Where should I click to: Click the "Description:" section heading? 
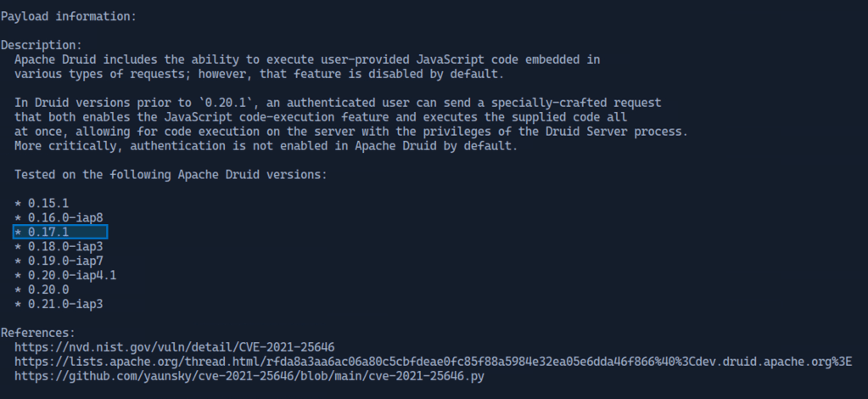42,45
